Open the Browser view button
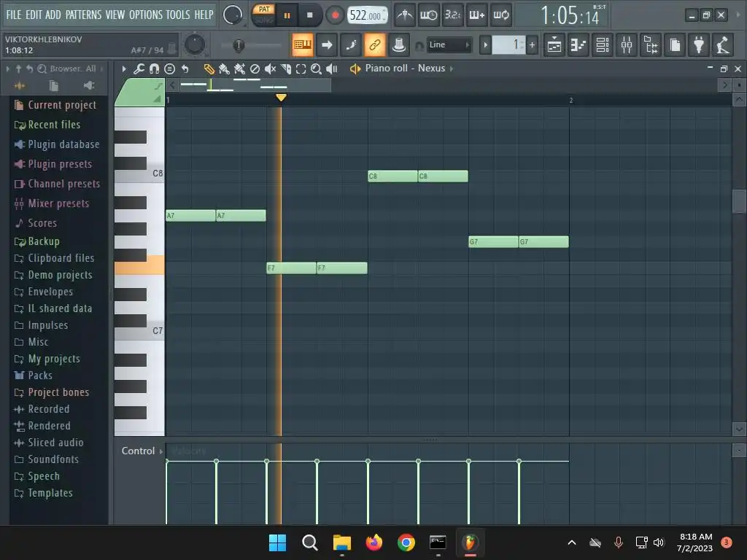Screen dimensions: 747x560 click(x=651, y=44)
